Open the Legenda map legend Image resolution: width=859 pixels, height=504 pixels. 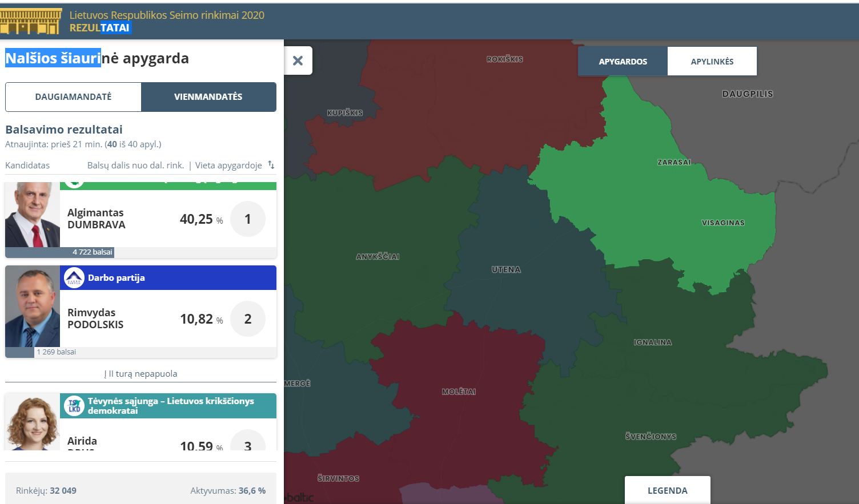668,490
